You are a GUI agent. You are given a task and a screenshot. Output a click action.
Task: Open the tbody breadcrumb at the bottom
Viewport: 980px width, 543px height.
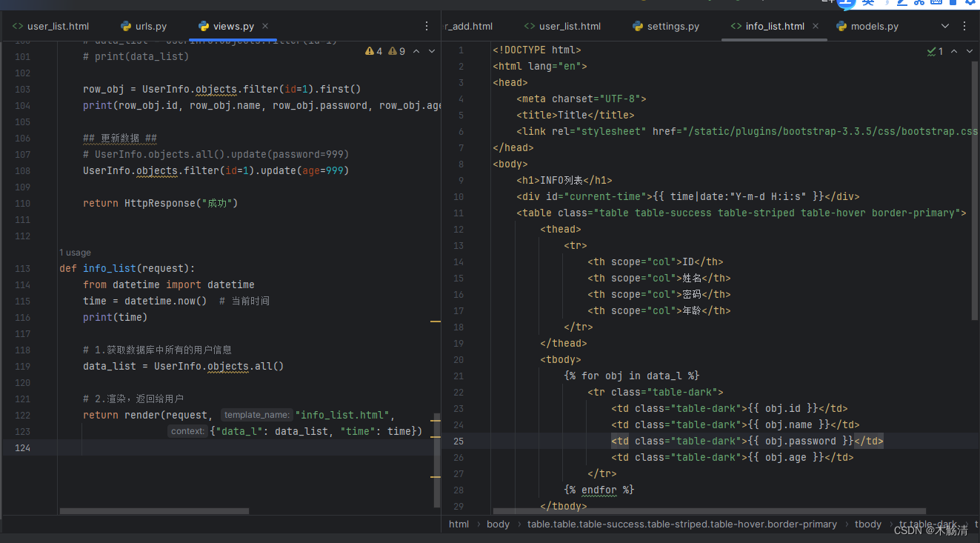[x=867, y=524]
